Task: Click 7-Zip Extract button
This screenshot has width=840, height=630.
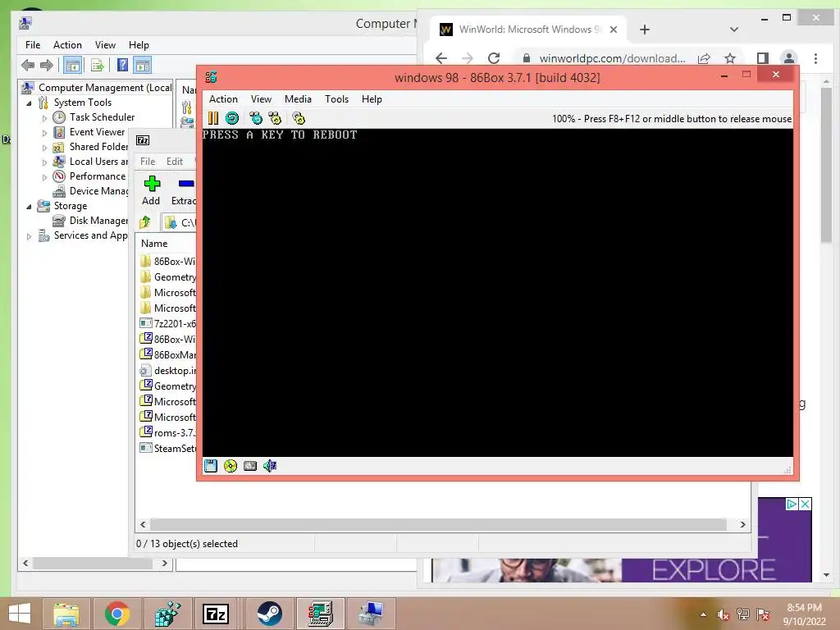Action: [184, 190]
